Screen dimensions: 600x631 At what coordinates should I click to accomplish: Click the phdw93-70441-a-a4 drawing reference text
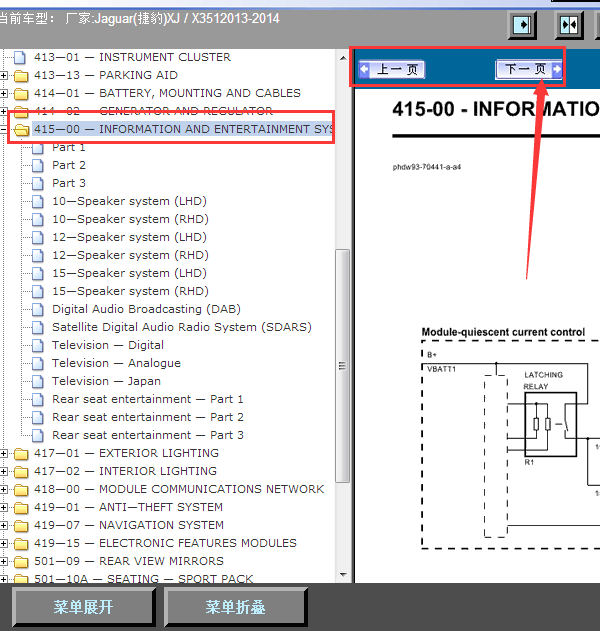(x=427, y=167)
